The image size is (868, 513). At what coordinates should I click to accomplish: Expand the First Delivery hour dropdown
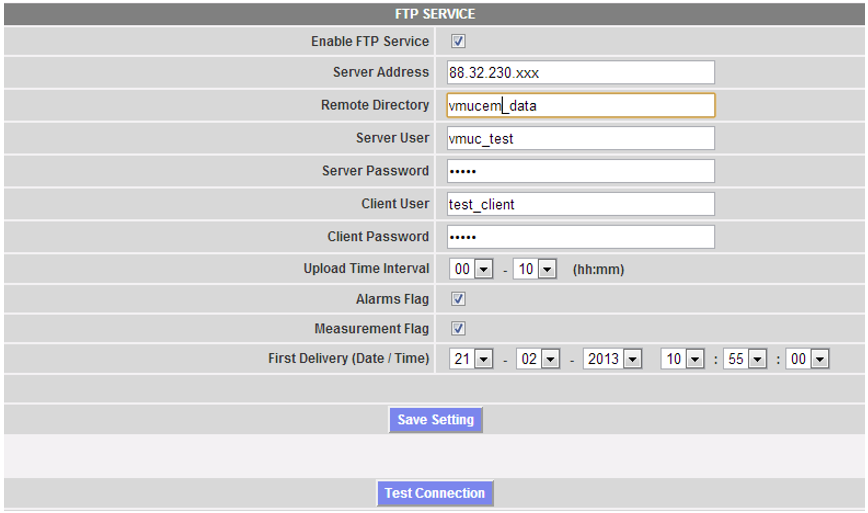pos(683,359)
